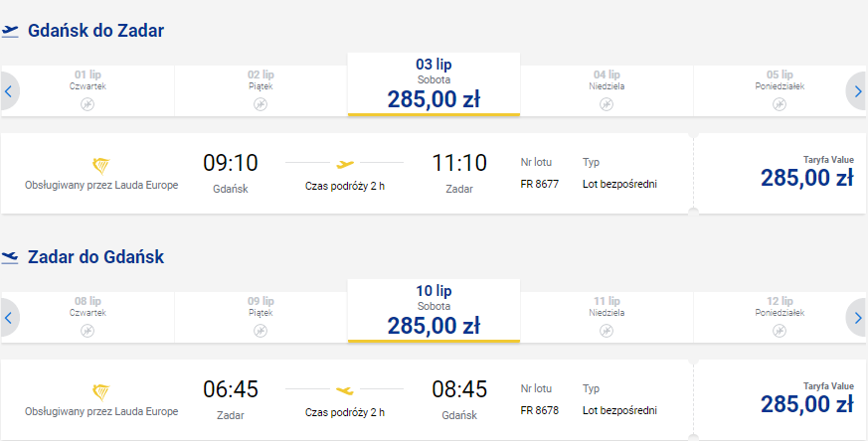Click the no-flight icon under 01 lip

tap(87, 103)
